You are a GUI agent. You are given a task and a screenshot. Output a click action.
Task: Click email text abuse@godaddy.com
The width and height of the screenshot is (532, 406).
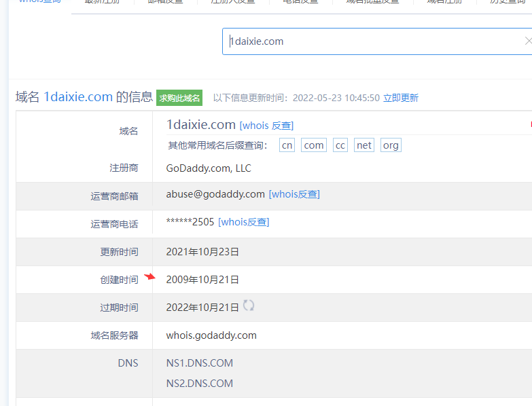215,194
